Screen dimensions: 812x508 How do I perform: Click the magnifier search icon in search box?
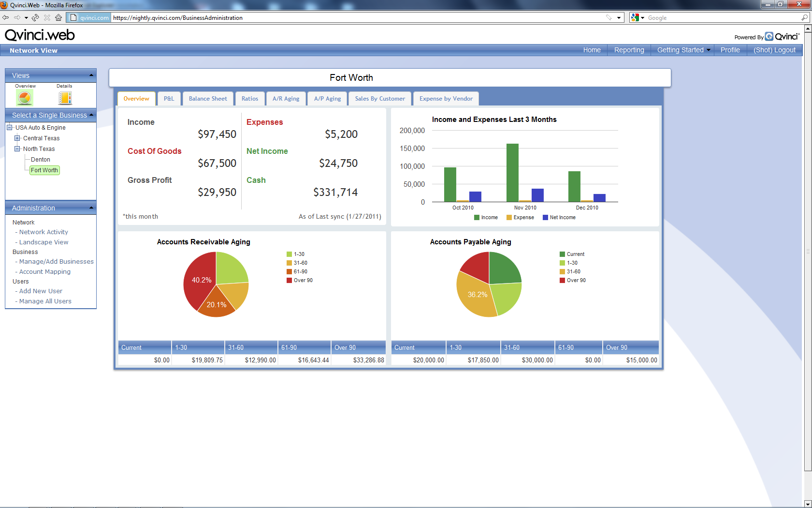pyautogui.click(x=805, y=17)
